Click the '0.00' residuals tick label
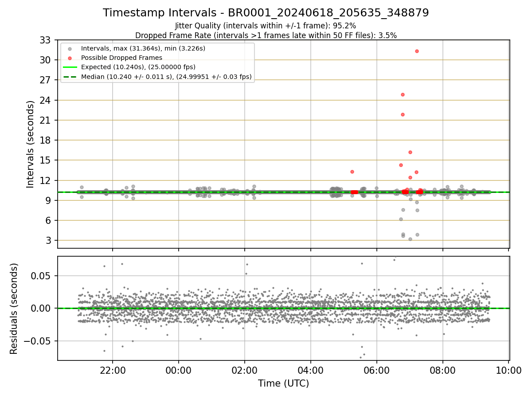 tap(41, 308)
